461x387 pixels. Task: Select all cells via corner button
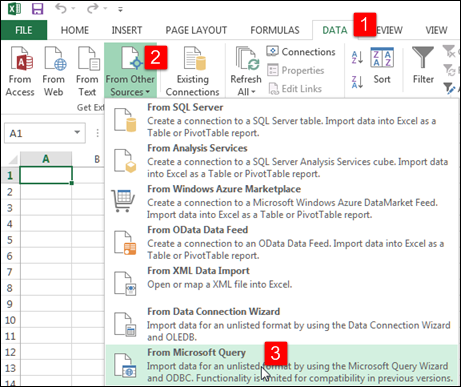click(12, 160)
